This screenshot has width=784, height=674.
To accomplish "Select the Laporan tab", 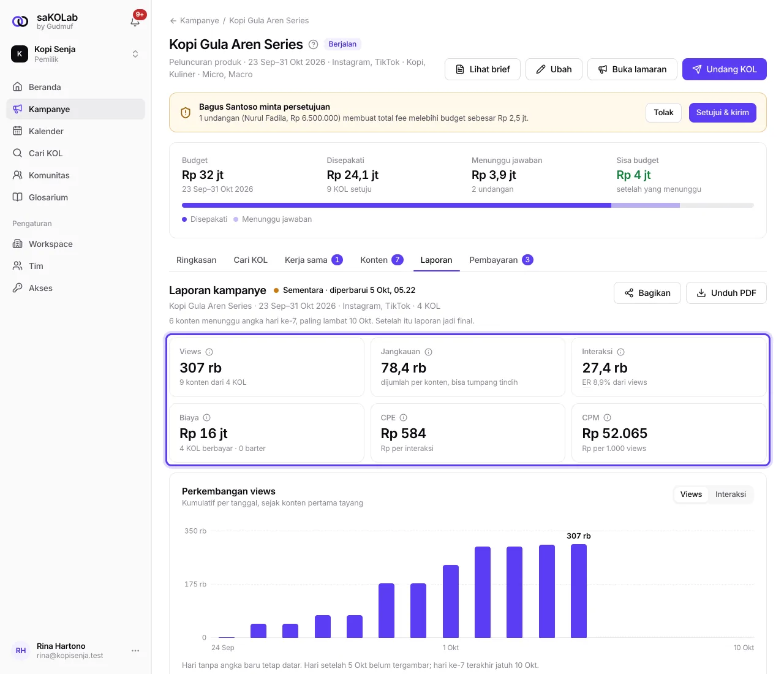I will [436, 260].
